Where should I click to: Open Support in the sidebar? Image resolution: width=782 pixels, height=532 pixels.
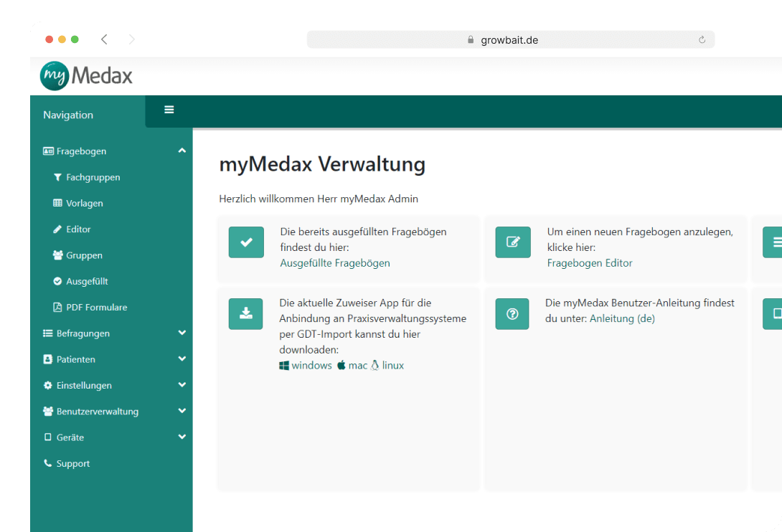click(72, 463)
